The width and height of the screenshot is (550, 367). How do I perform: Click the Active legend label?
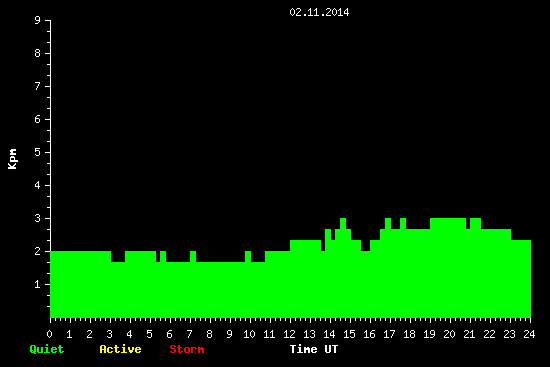tap(120, 349)
